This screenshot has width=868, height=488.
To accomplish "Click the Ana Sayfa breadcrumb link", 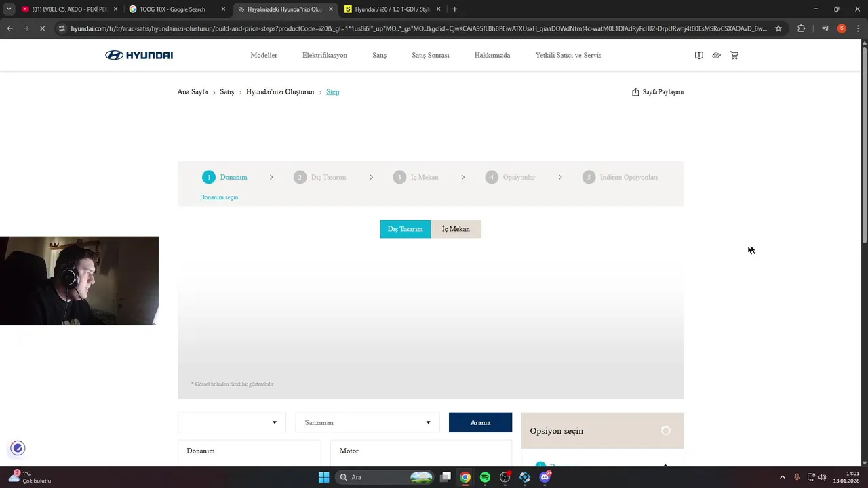I will click(x=193, y=91).
